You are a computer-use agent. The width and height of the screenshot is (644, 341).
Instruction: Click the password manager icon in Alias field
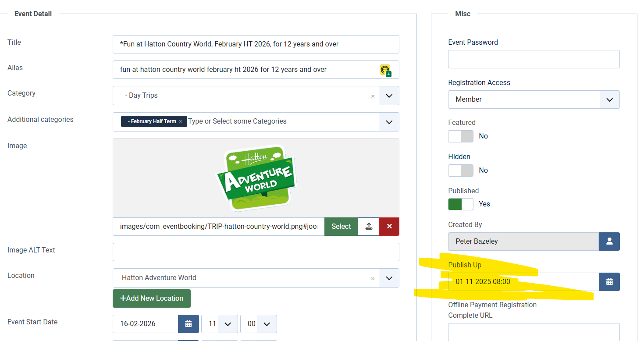click(385, 70)
